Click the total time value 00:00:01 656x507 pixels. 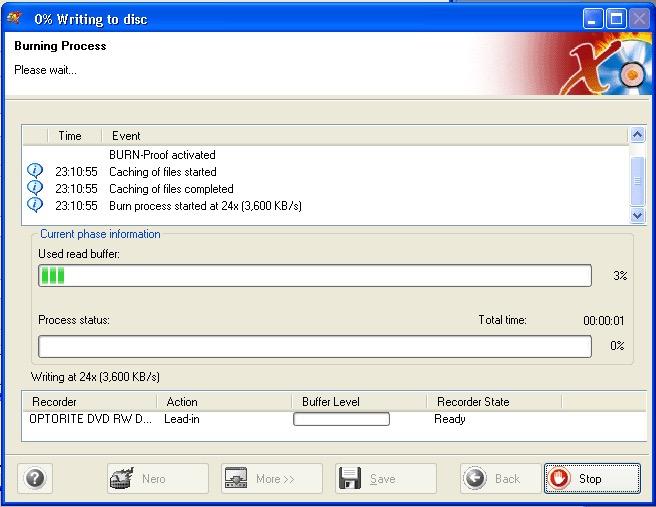604,321
